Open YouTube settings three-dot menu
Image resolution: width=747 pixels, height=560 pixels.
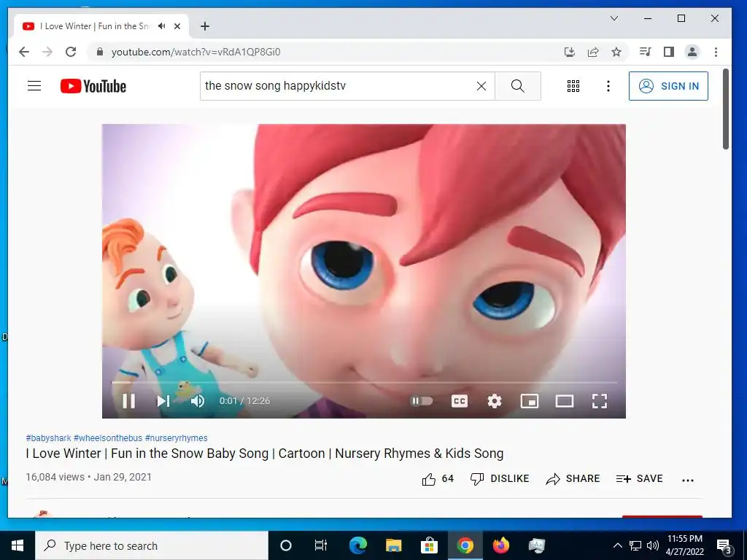point(608,86)
